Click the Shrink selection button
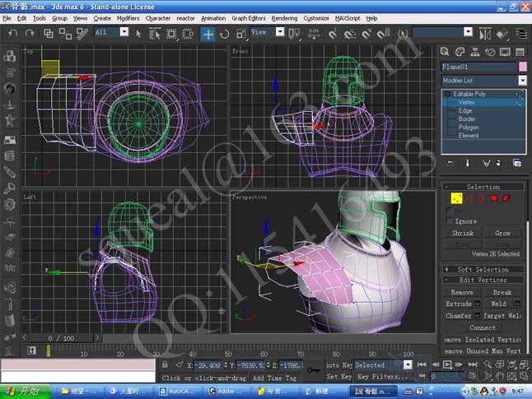532x399 pixels. [463, 233]
